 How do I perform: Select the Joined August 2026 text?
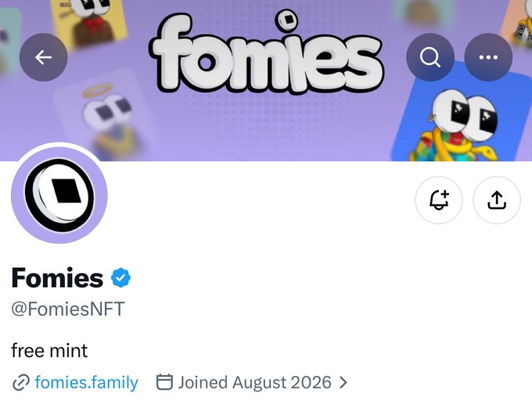tap(254, 382)
